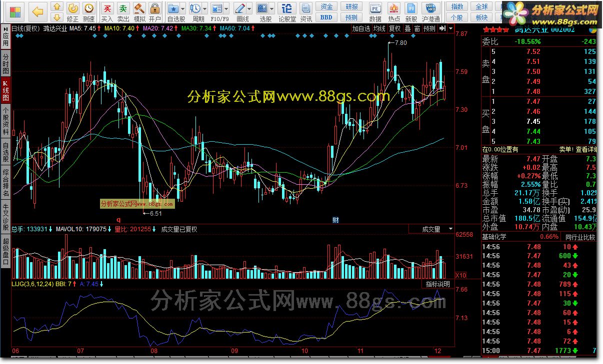This screenshot has width=603, height=364.
Task: Open the 个股资料 sidebar tab
Action: (x=5, y=121)
